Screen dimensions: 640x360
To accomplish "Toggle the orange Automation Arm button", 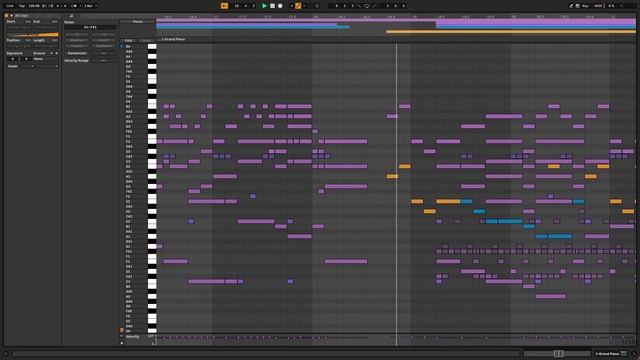I will click(x=298, y=6).
